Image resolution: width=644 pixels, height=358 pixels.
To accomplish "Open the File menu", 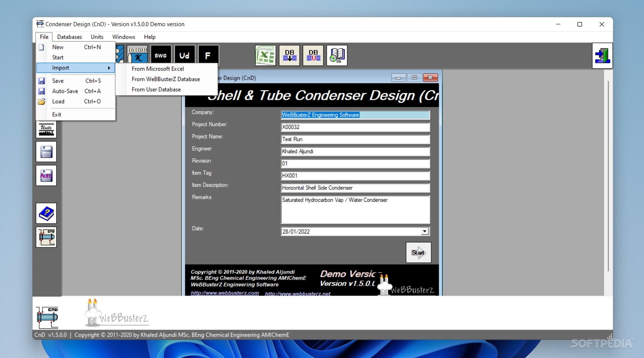I will (44, 37).
